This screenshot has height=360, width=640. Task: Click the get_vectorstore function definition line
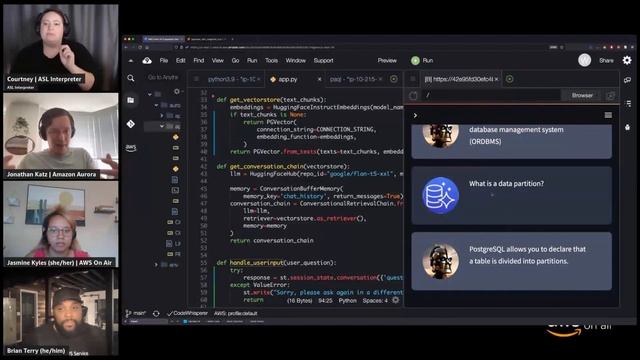271,100
